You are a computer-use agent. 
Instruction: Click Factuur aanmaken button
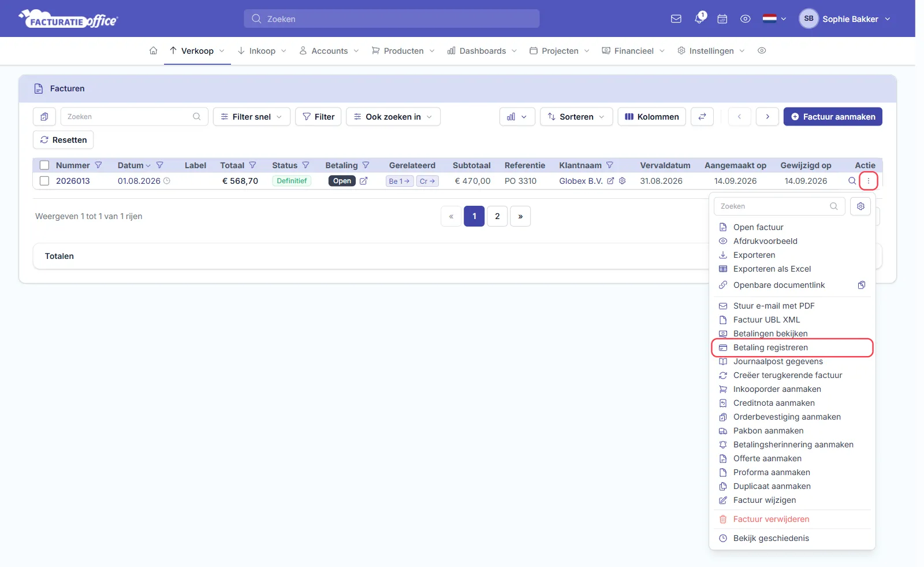833,117
